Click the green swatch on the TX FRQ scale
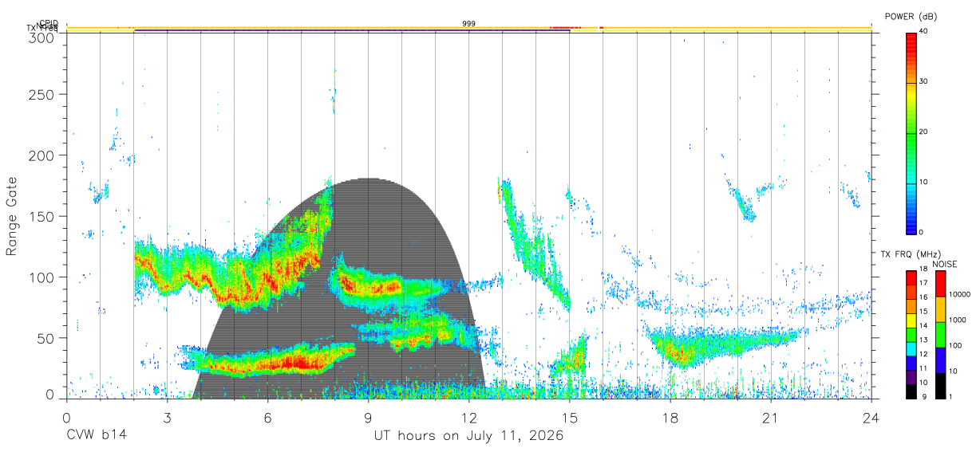This screenshot has width=980, height=452. (911, 336)
